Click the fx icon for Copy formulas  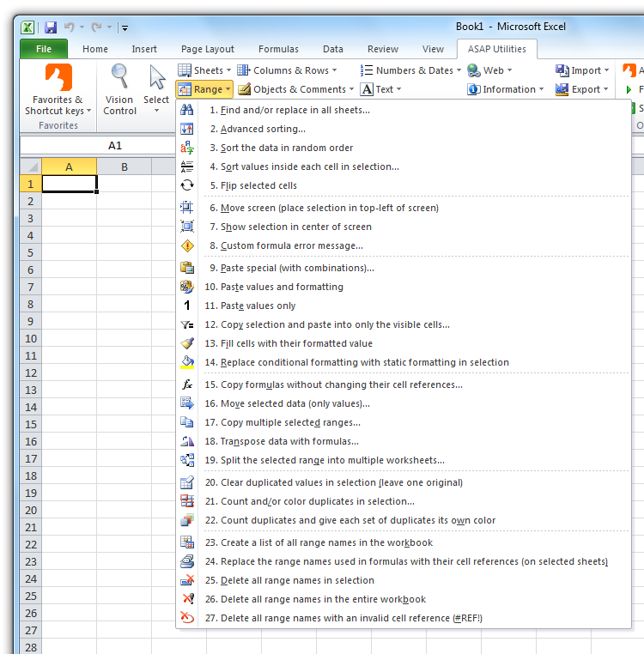point(187,385)
